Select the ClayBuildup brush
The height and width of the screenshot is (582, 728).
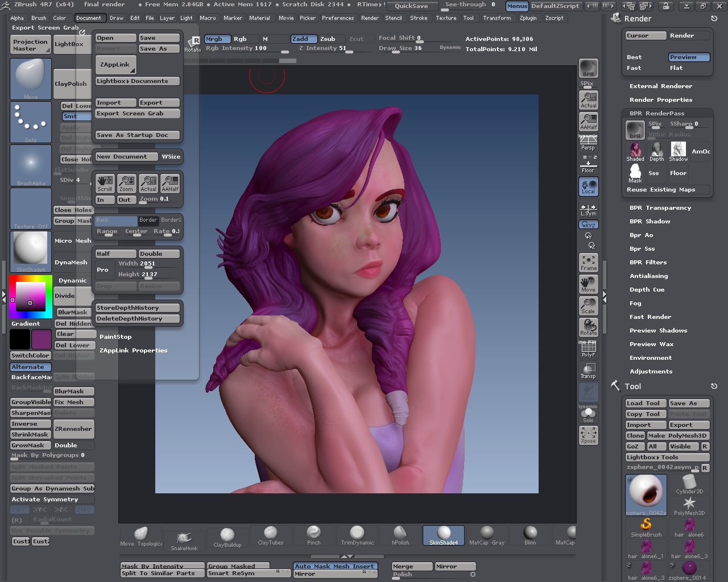tap(227, 537)
